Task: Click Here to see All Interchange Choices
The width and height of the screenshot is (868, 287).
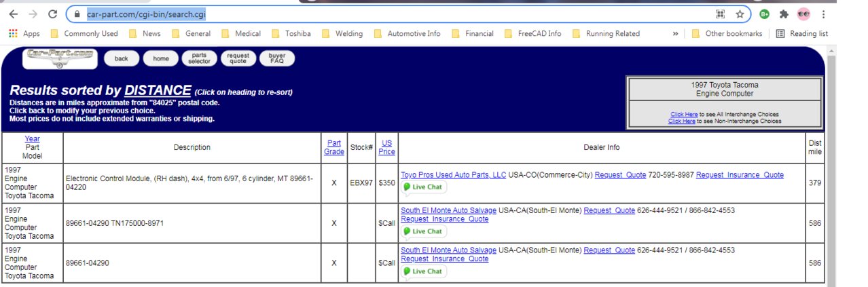Action: (684, 114)
